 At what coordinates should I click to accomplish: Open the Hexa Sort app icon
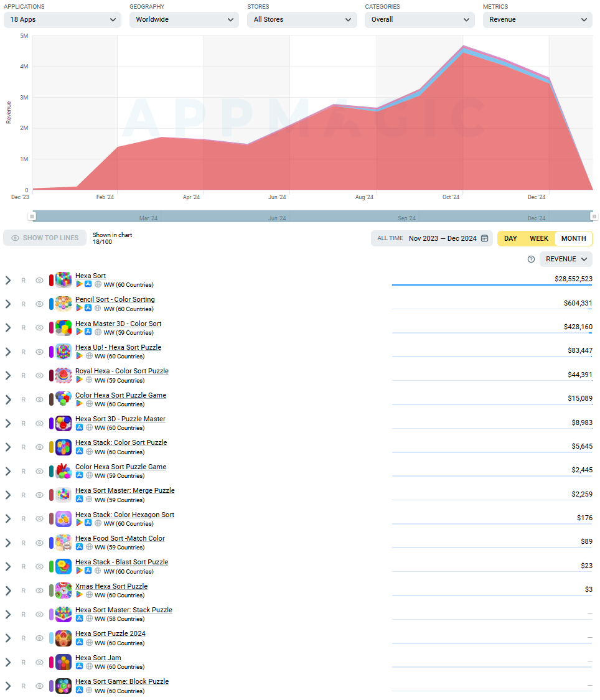point(63,281)
